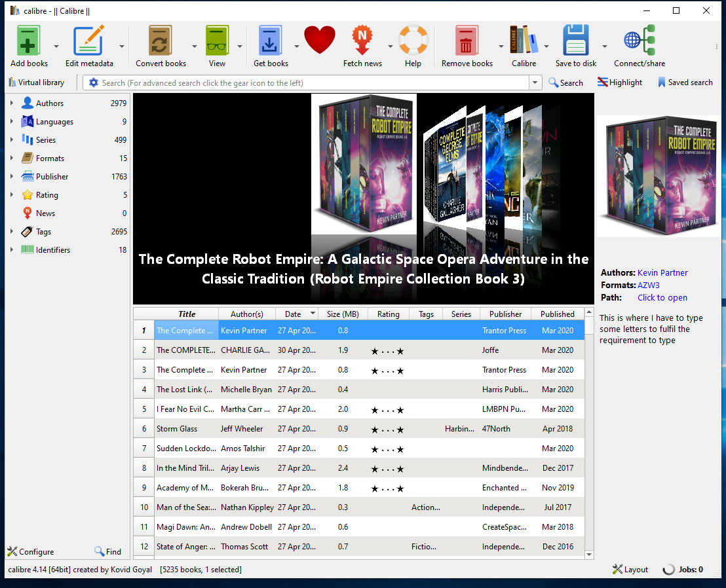Click the Authors person icon
Image resolution: width=726 pixels, height=588 pixels.
(28, 103)
